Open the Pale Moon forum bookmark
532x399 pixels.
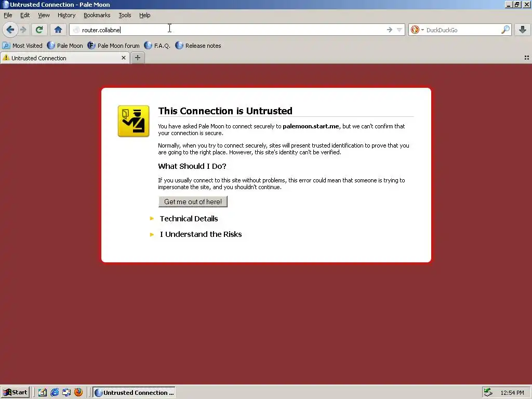point(113,46)
